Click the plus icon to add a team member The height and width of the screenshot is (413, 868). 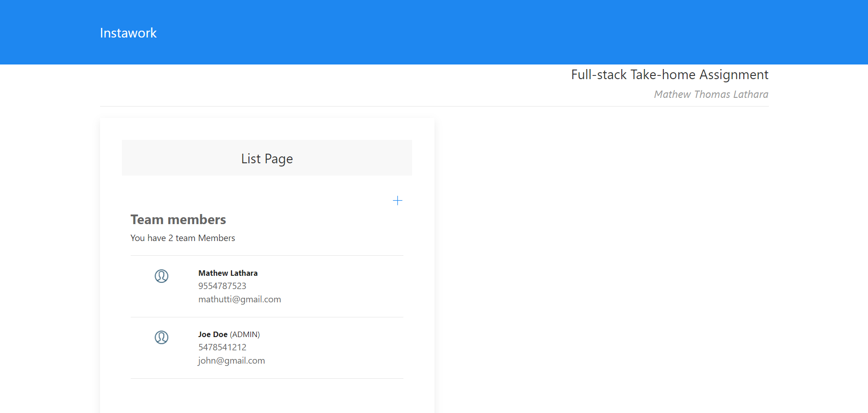(397, 200)
